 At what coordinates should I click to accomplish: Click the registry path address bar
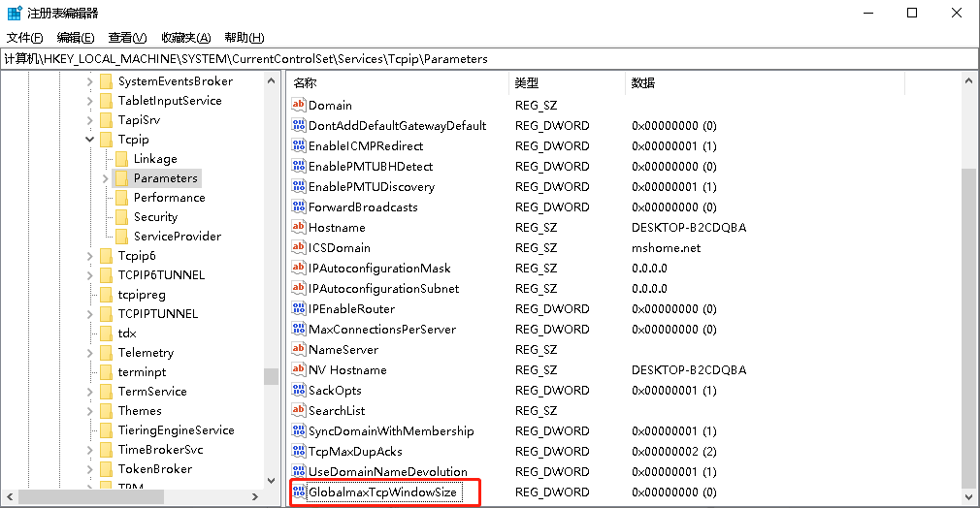click(x=489, y=59)
